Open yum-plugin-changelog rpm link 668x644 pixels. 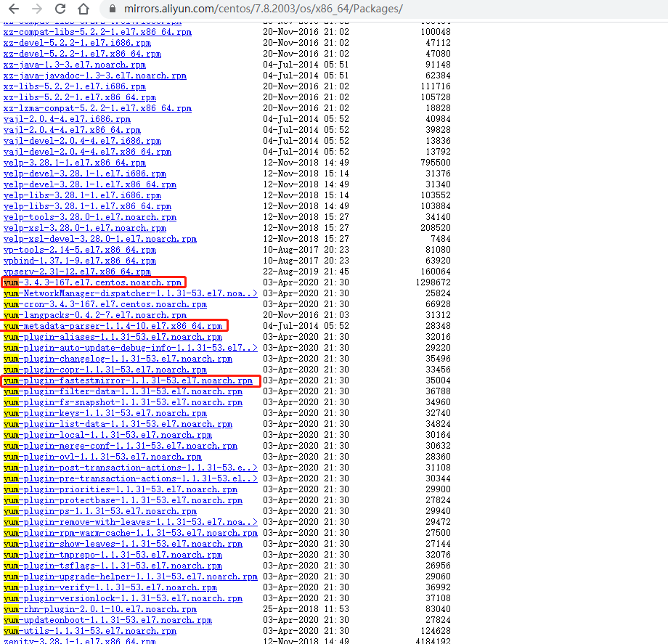(118, 359)
